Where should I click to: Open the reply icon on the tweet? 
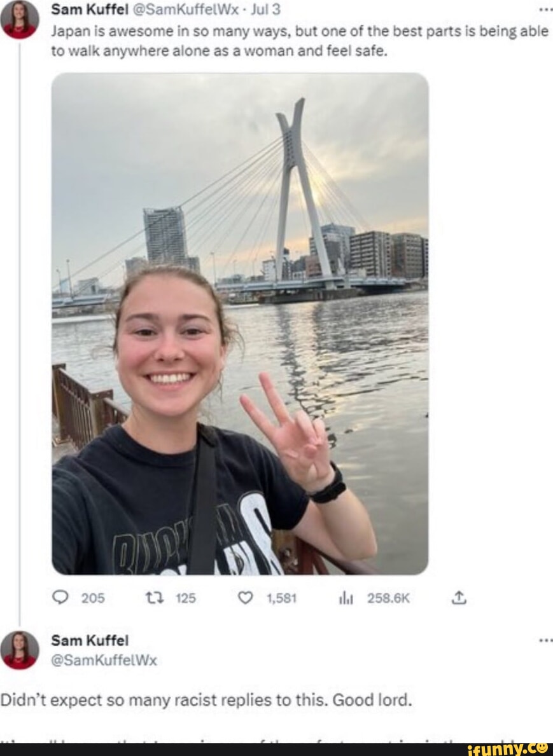click(60, 597)
